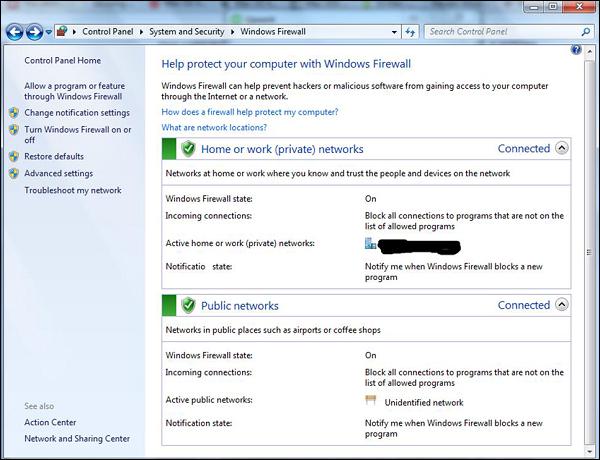Screen dimensions: 600x460
Task: Open Troubleshoot my network link
Action: 73,190
